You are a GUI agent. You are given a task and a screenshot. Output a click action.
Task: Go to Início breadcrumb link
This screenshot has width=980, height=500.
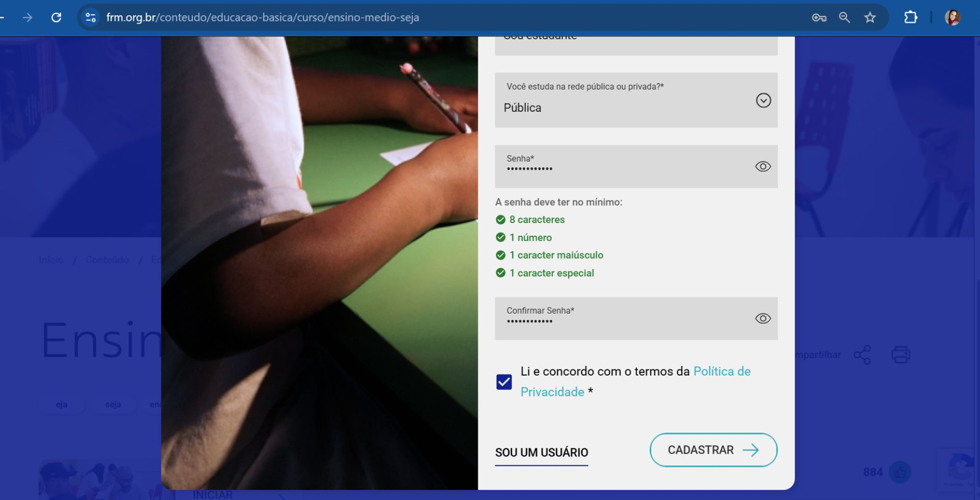[x=51, y=260]
